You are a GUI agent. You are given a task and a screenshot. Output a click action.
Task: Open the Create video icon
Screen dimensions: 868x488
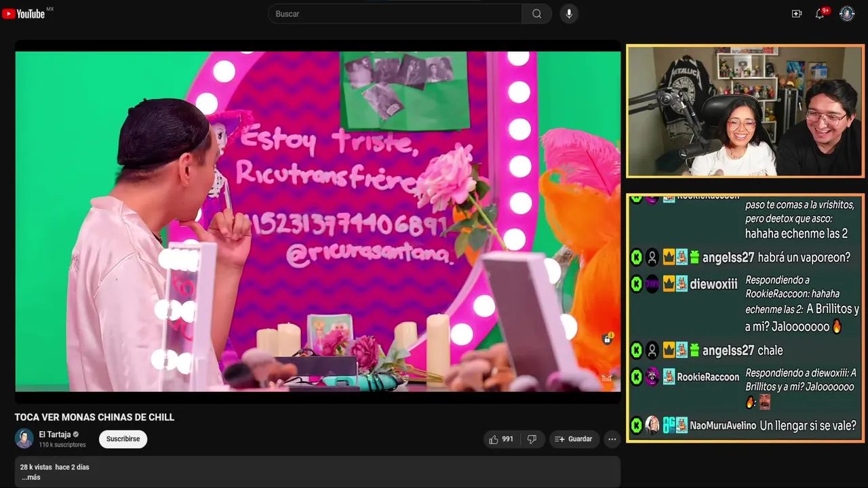(797, 14)
